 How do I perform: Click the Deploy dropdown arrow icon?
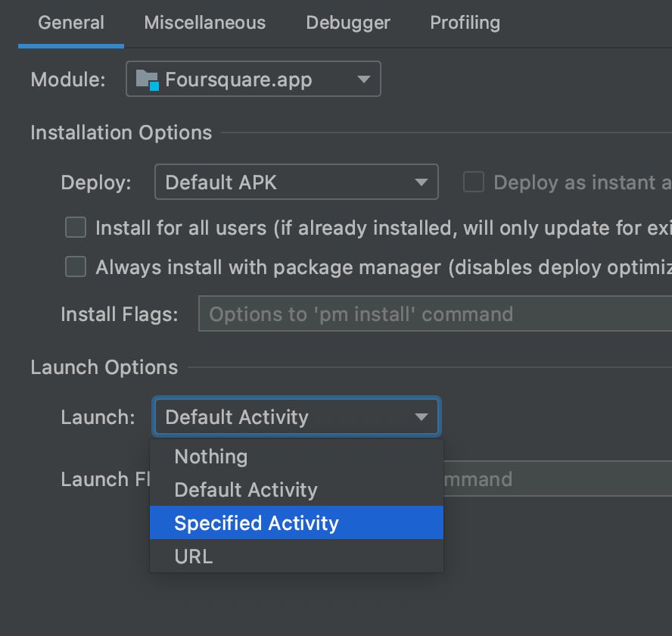tap(422, 182)
